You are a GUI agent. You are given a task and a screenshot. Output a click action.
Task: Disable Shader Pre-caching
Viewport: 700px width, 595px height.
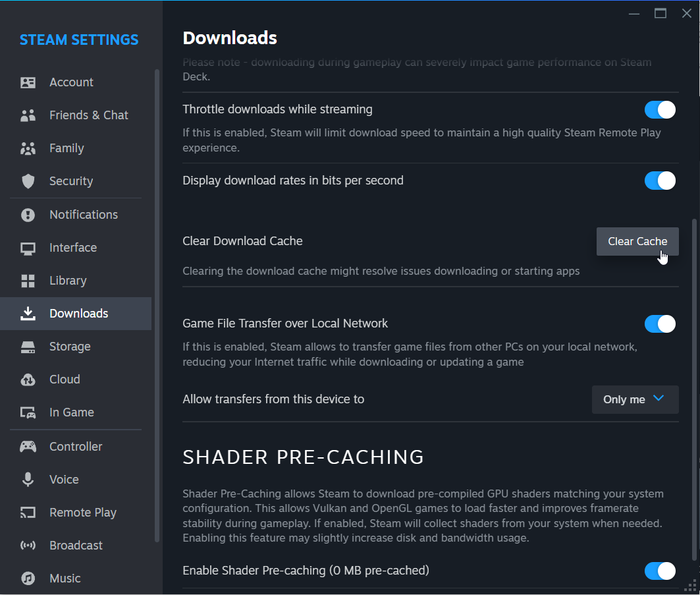pyautogui.click(x=659, y=571)
